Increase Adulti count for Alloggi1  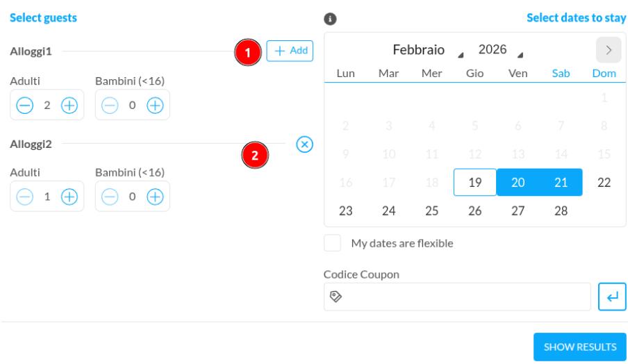click(x=69, y=105)
